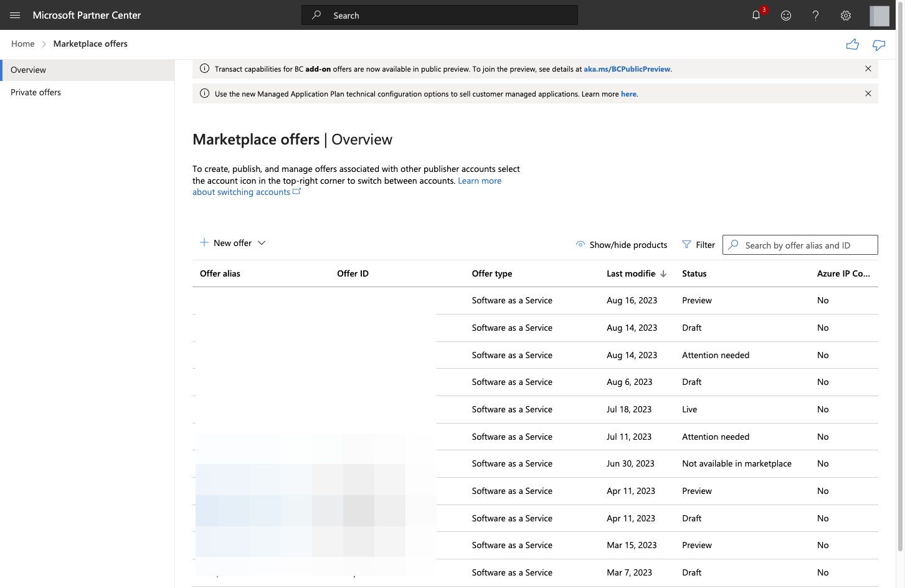The height and width of the screenshot is (588, 905).
Task: Open the account avatar menu
Action: (x=879, y=16)
